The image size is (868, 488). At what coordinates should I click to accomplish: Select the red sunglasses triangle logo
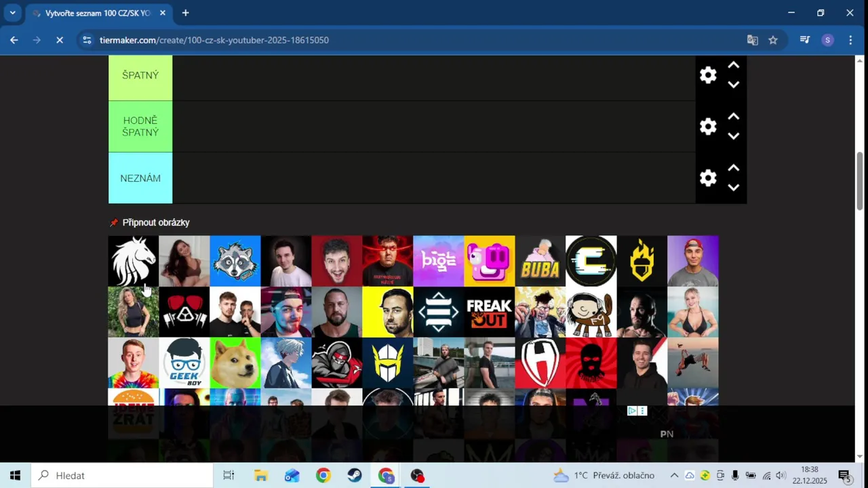click(x=184, y=312)
